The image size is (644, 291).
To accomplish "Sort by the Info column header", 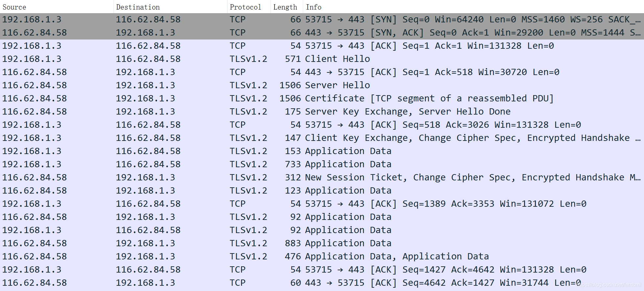I will pyautogui.click(x=473, y=7).
